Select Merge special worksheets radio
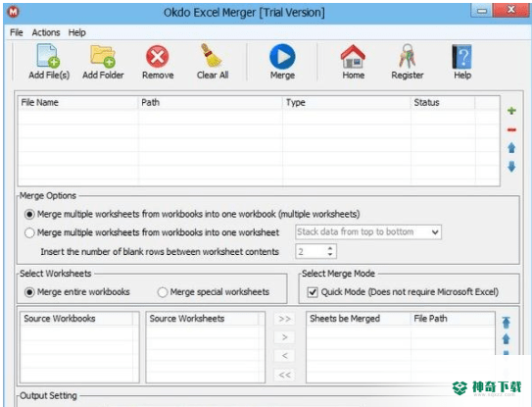 [163, 292]
